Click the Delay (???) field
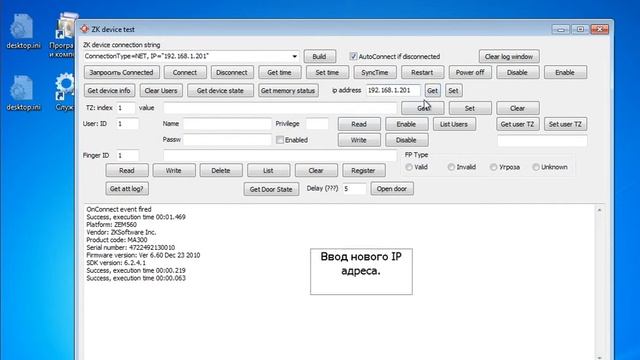The height and width of the screenshot is (360, 640). pos(354,189)
